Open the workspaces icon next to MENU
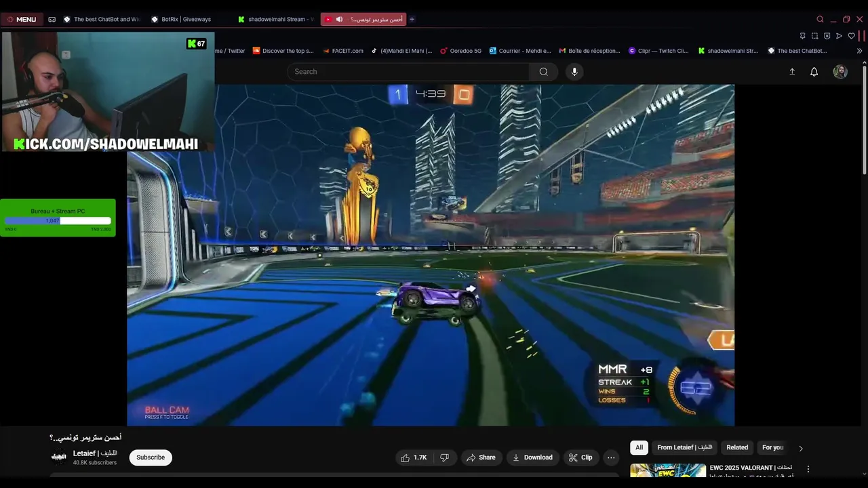 tap(52, 20)
